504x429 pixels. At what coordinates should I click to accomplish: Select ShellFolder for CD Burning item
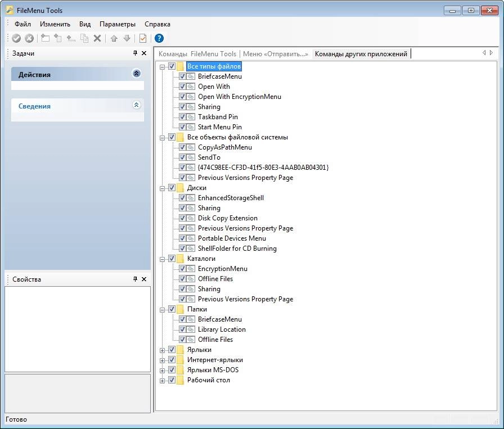(x=237, y=249)
